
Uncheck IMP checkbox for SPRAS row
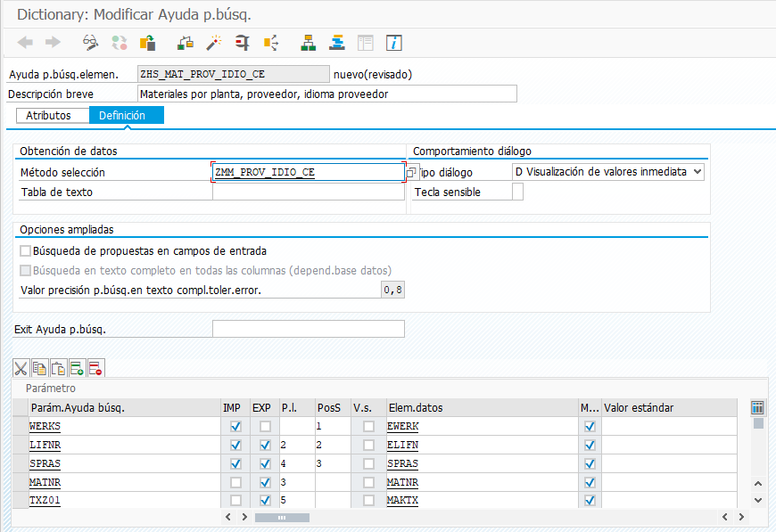click(x=236, y=463)
